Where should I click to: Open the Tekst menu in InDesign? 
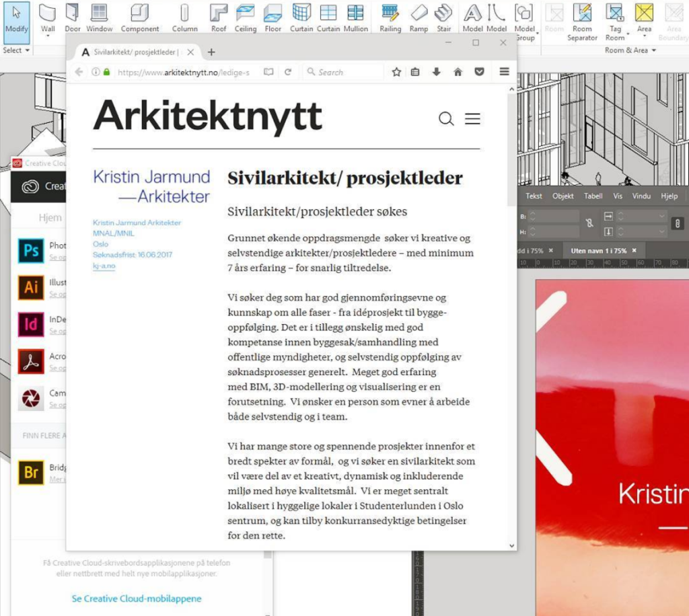[x=534, y=196]
